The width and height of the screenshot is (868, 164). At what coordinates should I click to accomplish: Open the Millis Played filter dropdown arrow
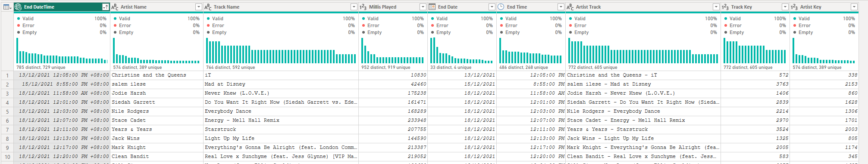(x=423, y=7)
